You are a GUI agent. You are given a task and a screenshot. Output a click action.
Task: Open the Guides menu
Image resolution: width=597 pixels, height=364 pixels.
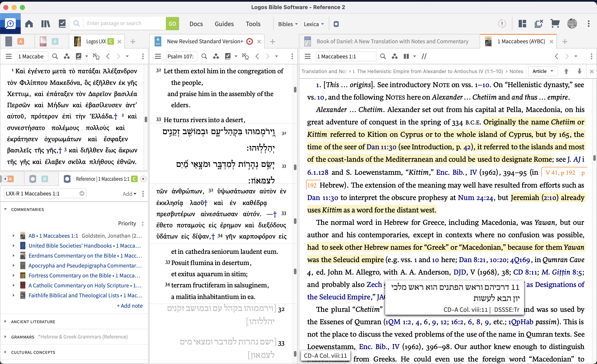224,24
